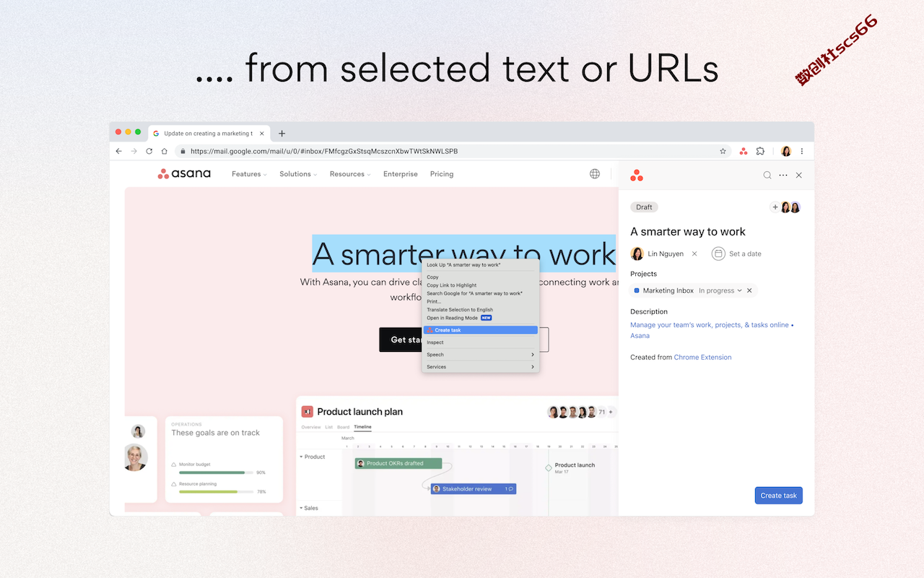Edit the task title A smarter way to work

[688, 232]
